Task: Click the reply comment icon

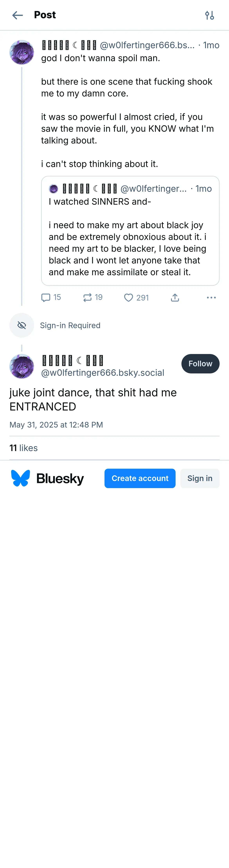Action: pyautogui.click(x=46, y=298)
